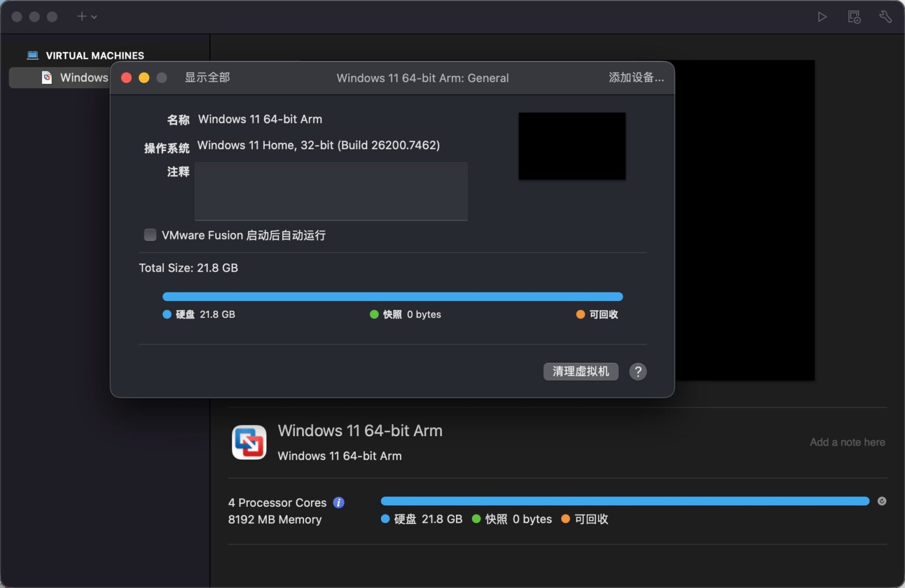This screenshot has height=588, width=905.
Task: Open the 添加设备 add device option
Action: 636,77
